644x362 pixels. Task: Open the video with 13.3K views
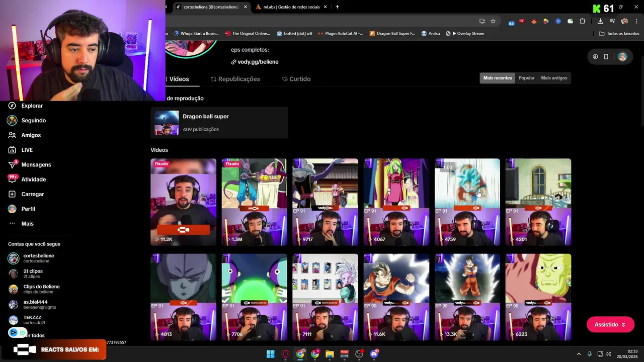467,297
